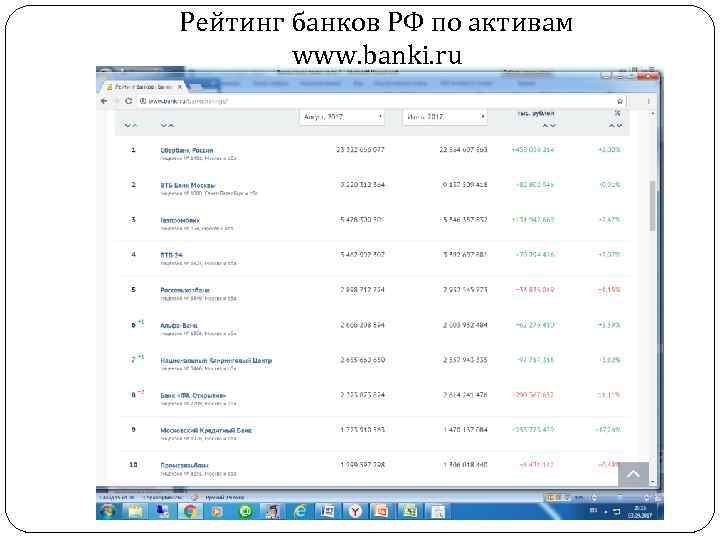Click the scrollbar down arrow
The image size is (720, 540).
click(653, 482)
